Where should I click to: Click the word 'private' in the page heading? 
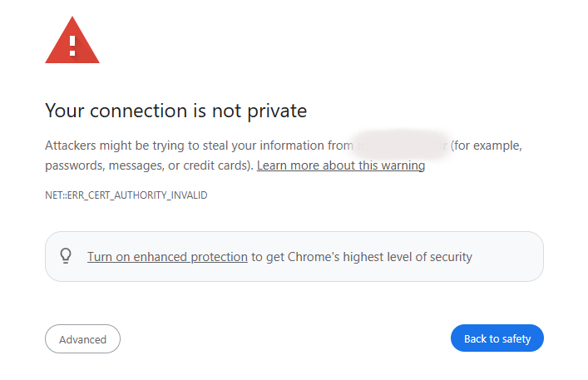click(x=277, y=111)
